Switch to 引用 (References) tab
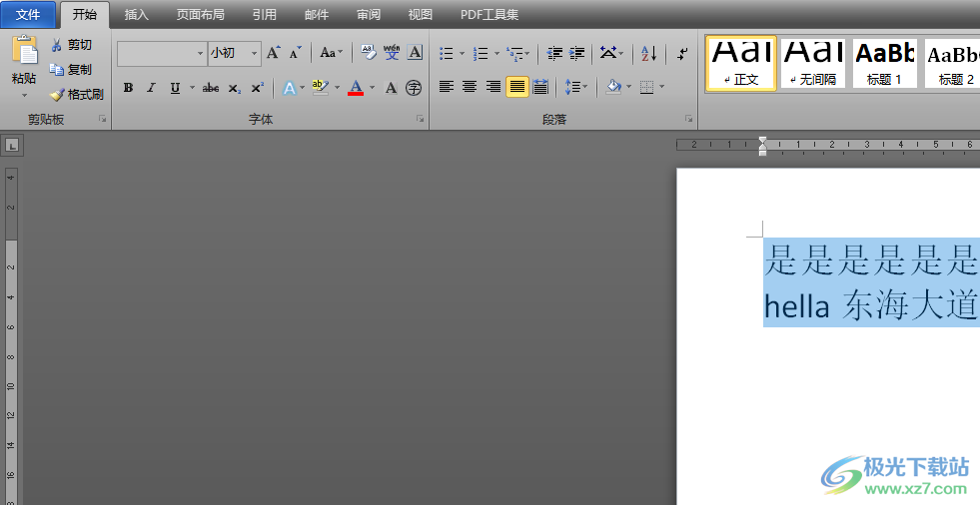The width and height of the screenshot is (980, 505). (265, 14)
